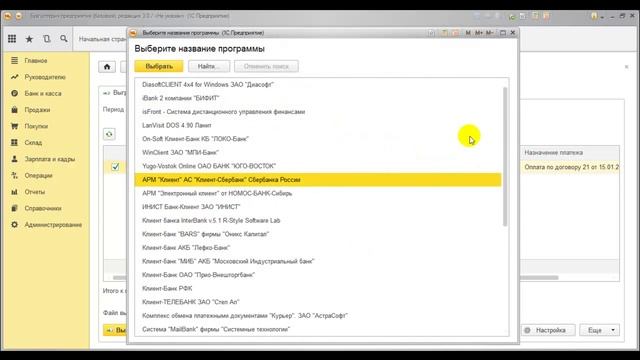640x360 pixels.
Task: Click the Банк и касса sidebar icon
Action: (15, 93)
